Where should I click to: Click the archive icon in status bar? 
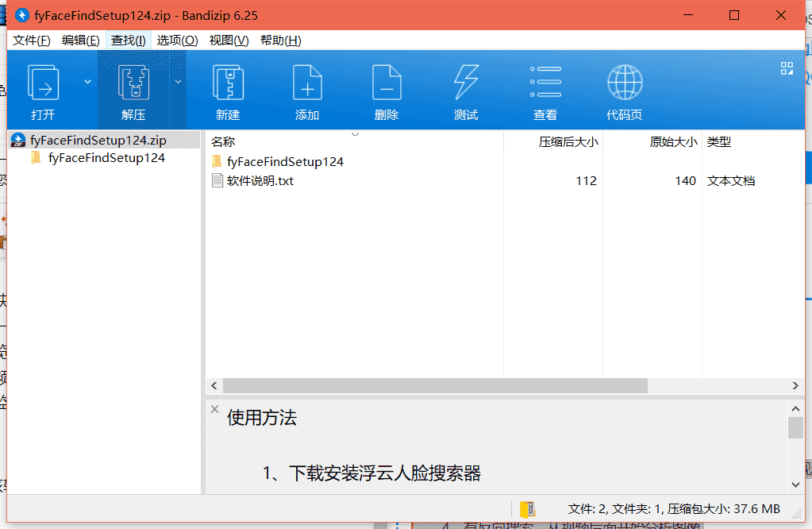(x=527, y=509)
